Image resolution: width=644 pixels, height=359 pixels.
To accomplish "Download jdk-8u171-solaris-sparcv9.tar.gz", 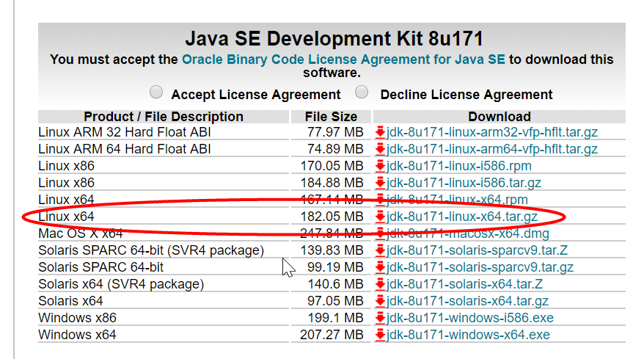I will [480, 267].
